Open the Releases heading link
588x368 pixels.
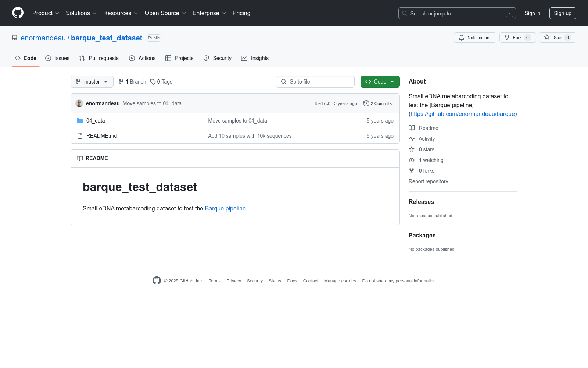pyautogui.click(x=421, y=202)
